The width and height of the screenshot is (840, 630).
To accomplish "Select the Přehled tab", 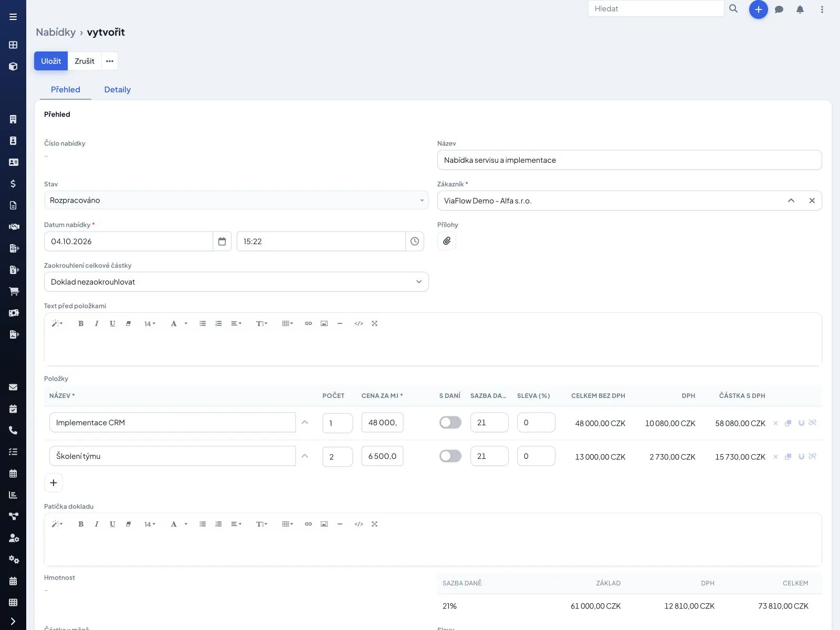I will coord(66,90).
